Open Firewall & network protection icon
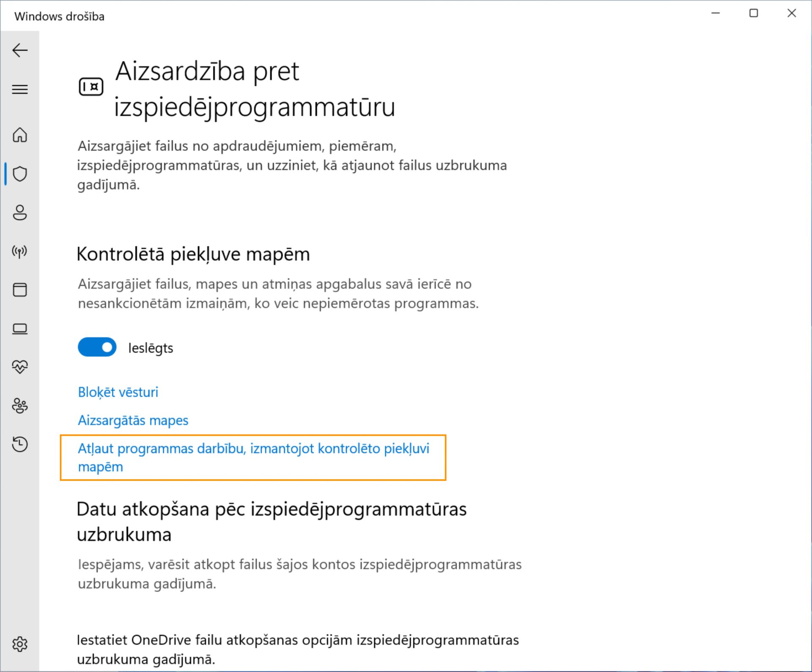Viewport: 812px width, 672px height. pos(20,251)
